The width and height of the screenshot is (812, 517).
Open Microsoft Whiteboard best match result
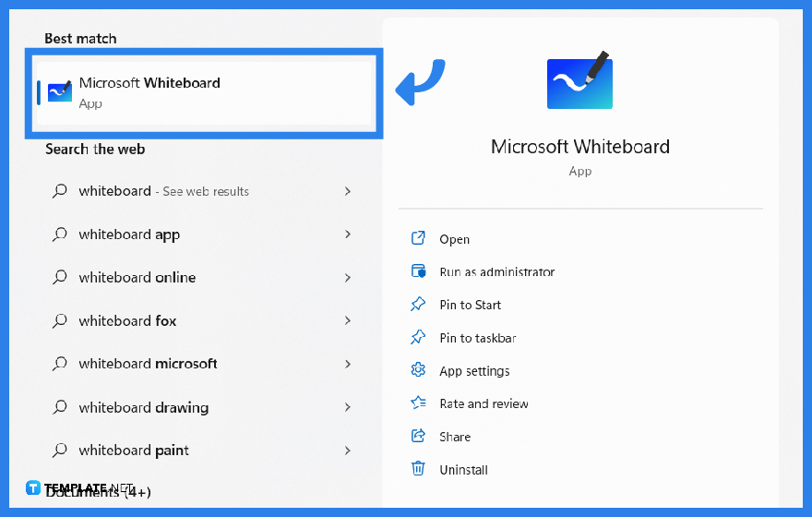204,93
